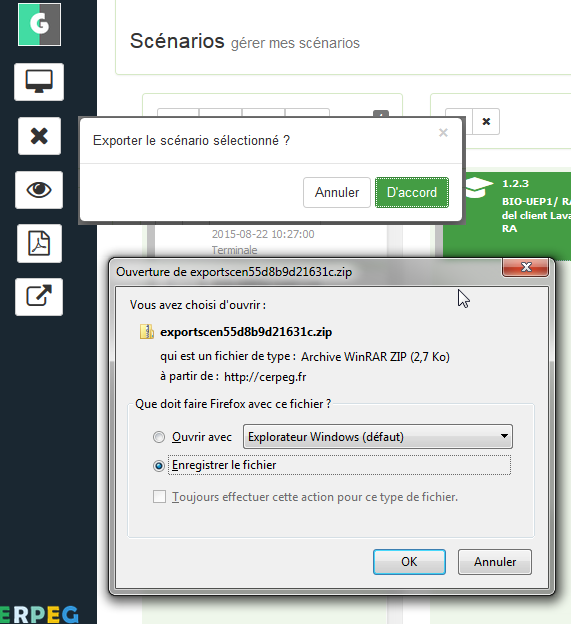The image size is (571, 624).
Task: Select the Ouvrir avec radio button
Action: [159, 437]
